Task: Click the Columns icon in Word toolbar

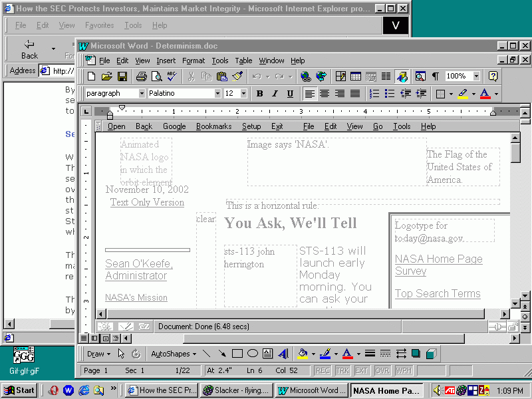Action: (386, 76)
